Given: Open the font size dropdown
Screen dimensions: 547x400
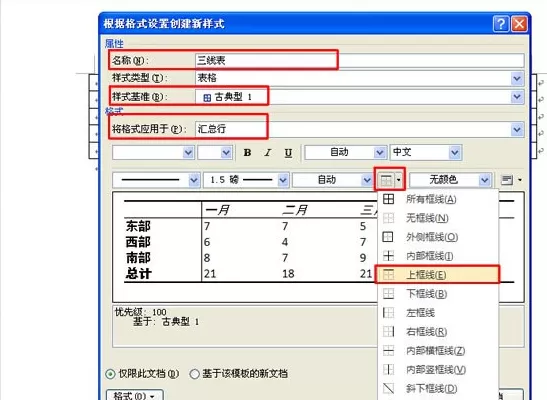Looking at the screenshot, I should pyautogui.click(x=226, y=152).
